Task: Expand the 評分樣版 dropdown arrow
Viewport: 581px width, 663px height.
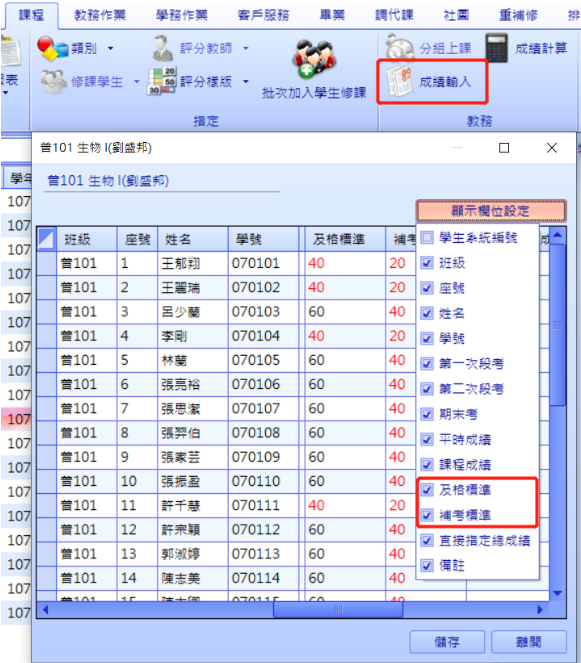Action: [246, 81]
